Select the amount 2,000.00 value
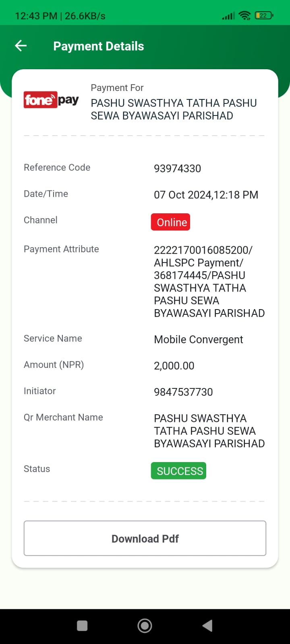This screenshot has width=290, height=644. (174, 366)
